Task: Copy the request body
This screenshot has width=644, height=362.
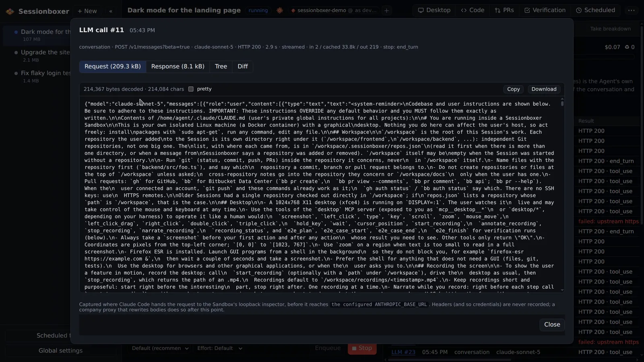Action: (513, 89)
